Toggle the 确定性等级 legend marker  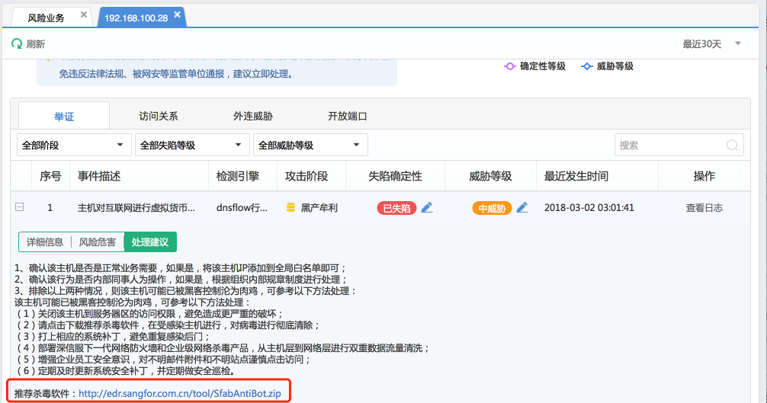510,66
